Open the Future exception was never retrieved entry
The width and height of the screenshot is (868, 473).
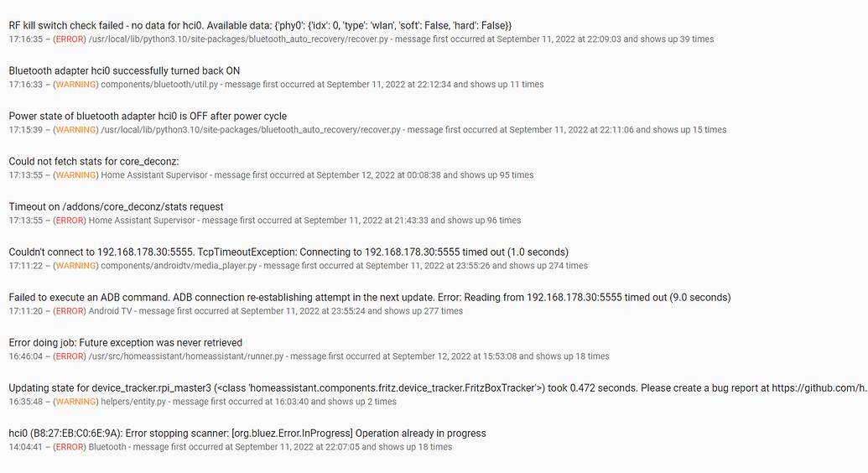pyautogui.click(x=126, y=343)
